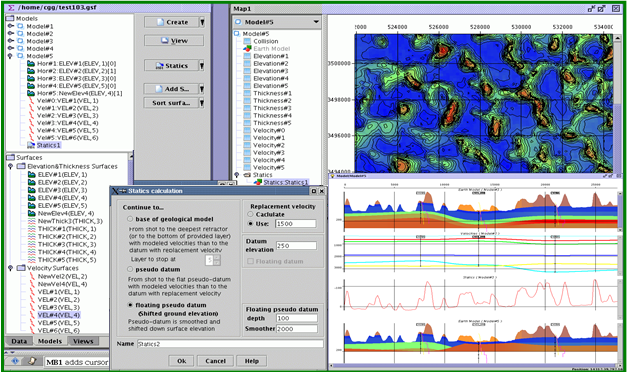Click the Datum elevation input field
This screenshot has width=628, height=372.
click(x=296, y=245)
